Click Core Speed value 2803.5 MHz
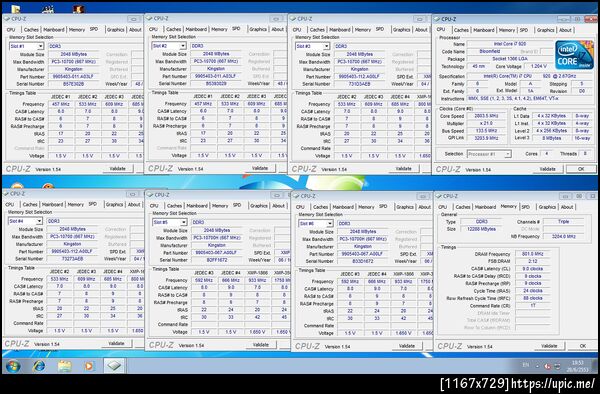The width and height of the screenshot is (600, 394). 486,116
